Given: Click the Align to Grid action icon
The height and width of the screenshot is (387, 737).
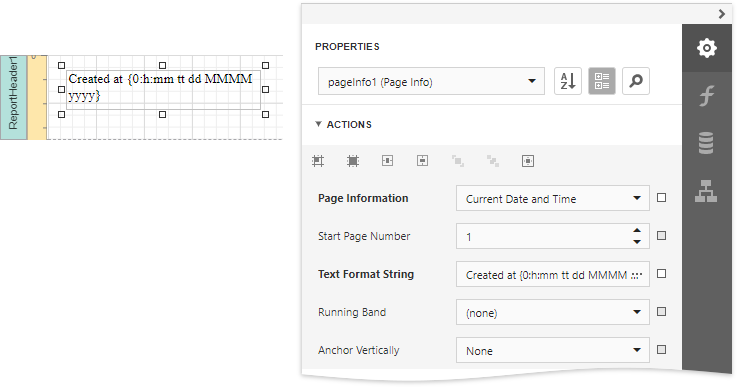Looking at the screenshot, I should (x=318, y=161).
